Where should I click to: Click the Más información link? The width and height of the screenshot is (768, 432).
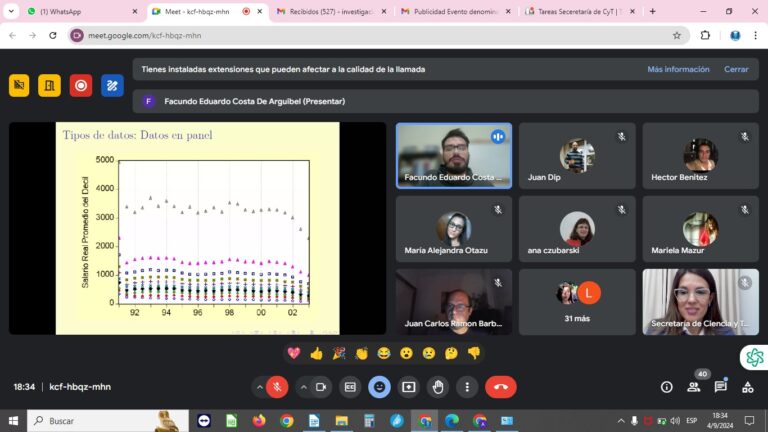click(x=678, y=69)
